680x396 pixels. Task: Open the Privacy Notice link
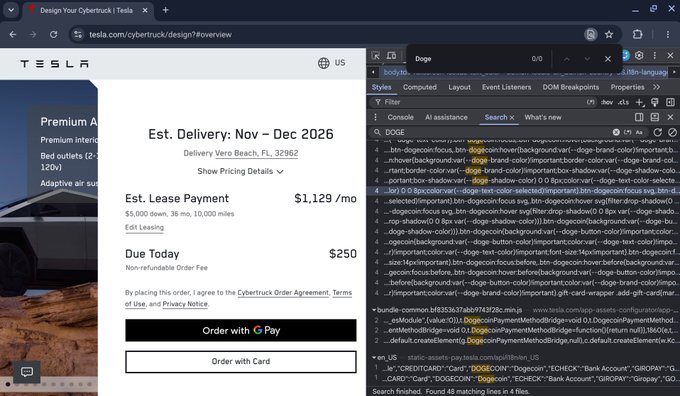pos(185,304)
